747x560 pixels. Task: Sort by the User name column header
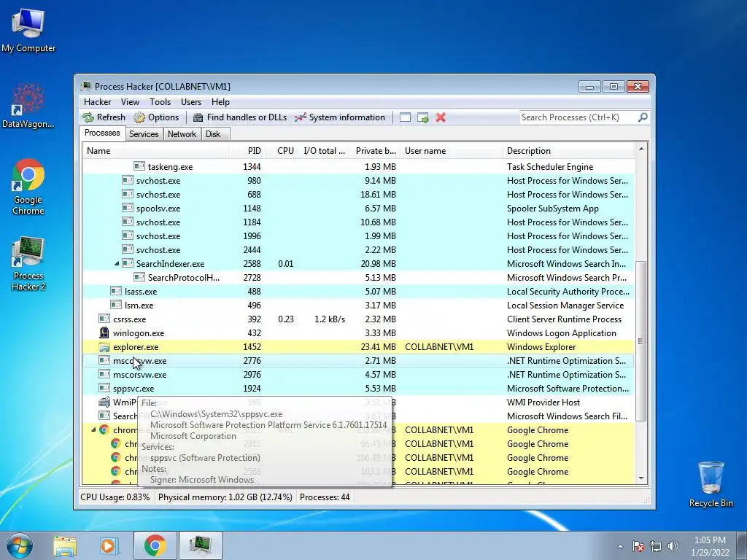pyautogui.click(x=451, y=151)
